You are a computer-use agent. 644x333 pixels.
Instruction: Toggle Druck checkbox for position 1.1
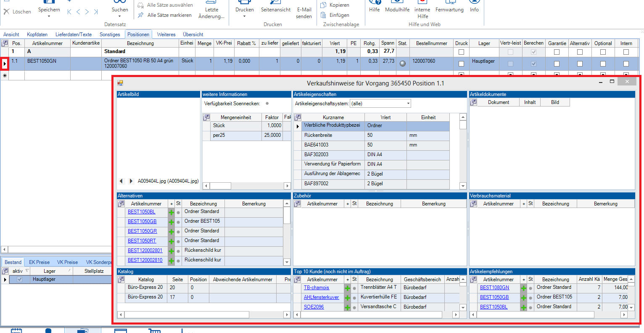point(461,64)
